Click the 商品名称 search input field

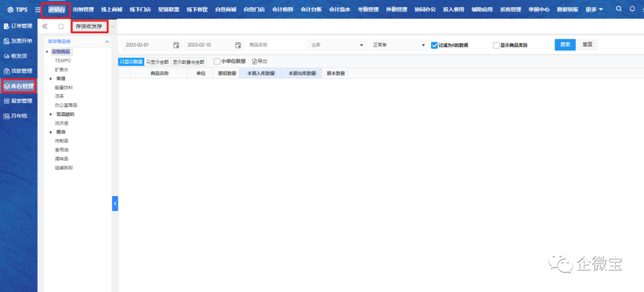click(274, 45)
